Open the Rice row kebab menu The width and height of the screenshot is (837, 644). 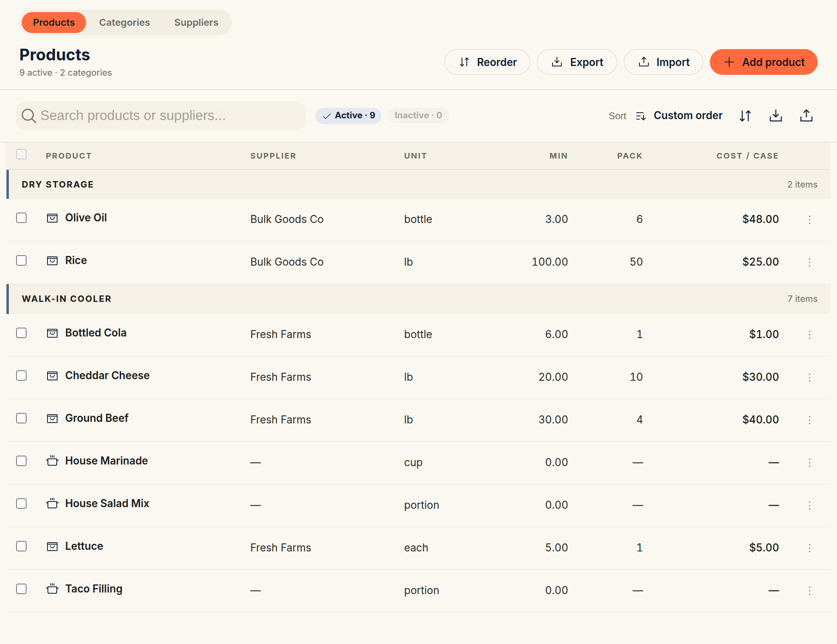[809, 262]
